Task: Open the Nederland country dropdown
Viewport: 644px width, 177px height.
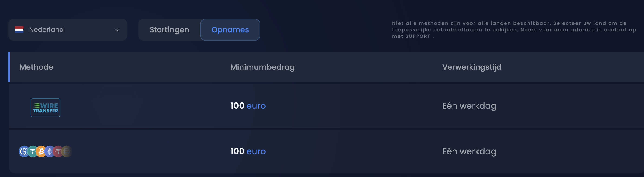Action: pyautogui.click(x=68, y=29)
